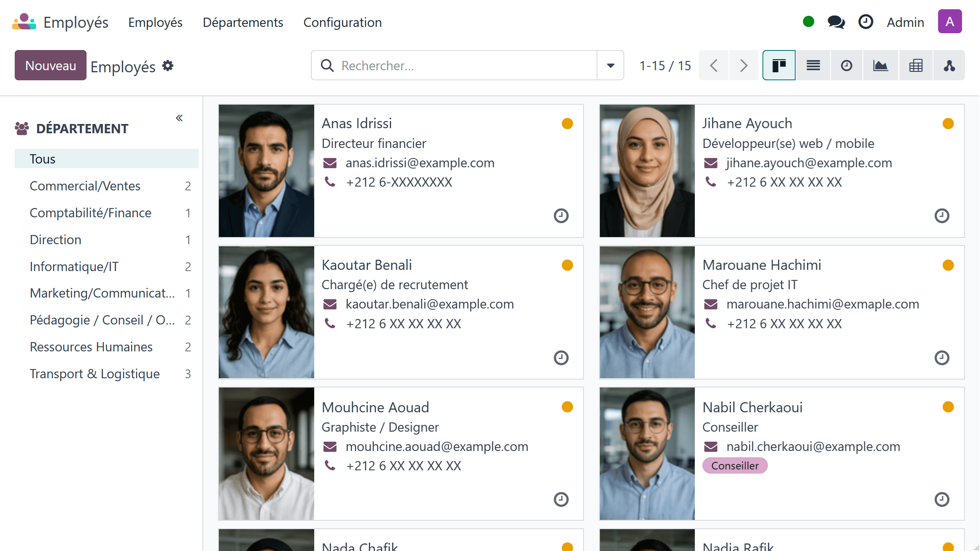Expand the search options dropdown arrow
980x551 pixels.
610,66
